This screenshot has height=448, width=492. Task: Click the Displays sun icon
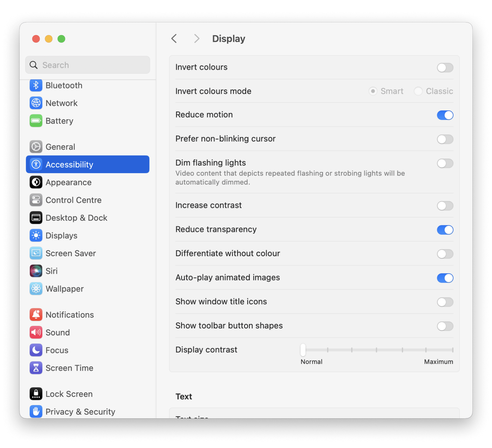point(36,235)
